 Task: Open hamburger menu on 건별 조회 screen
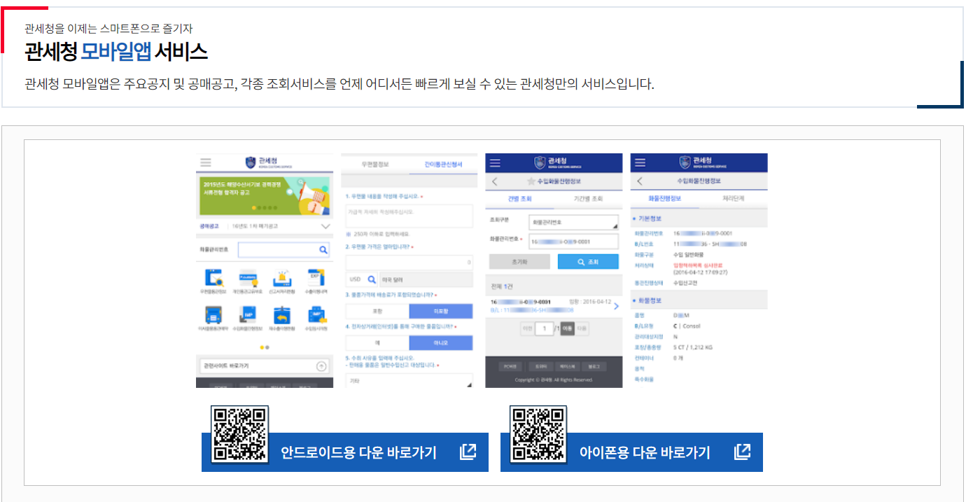[495, 162]
